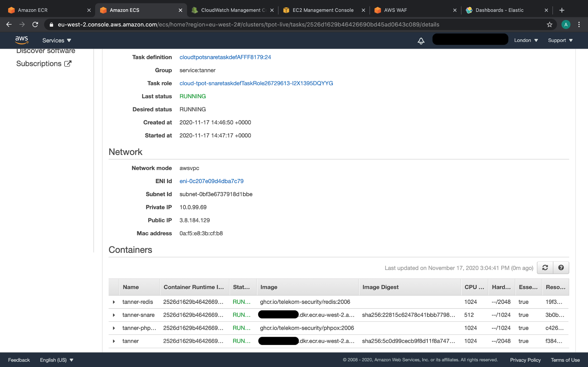Click Subscriptions external link icon
Image resolution: width=588 pixels, height=367 pixels.
(x=68, y=63)
